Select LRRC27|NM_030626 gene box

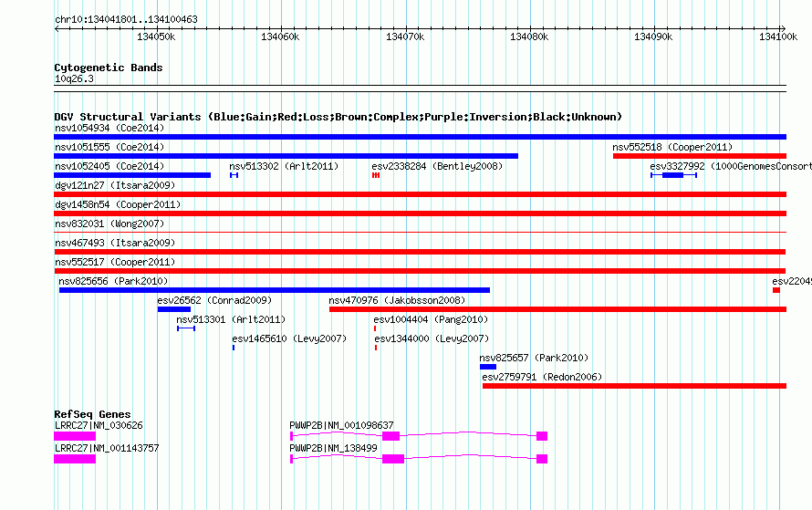click(75, 436)
